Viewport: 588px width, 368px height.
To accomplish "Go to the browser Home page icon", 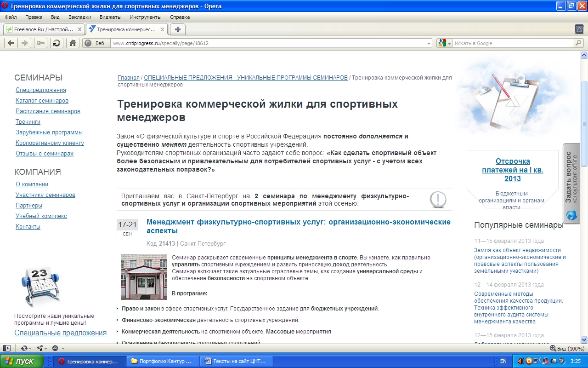I will pyautogui.click(x=72, y=43).
